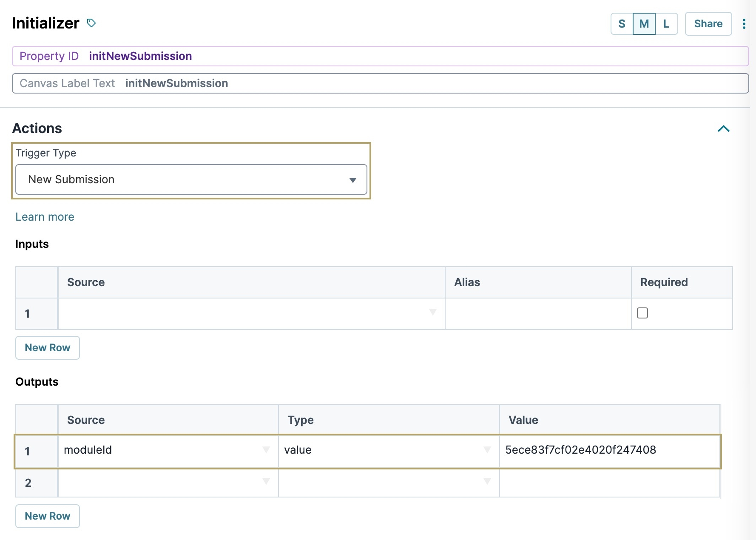The width and height of the screenshot is (756, 540).
Task: Select the S panel size
Action: 622,24
